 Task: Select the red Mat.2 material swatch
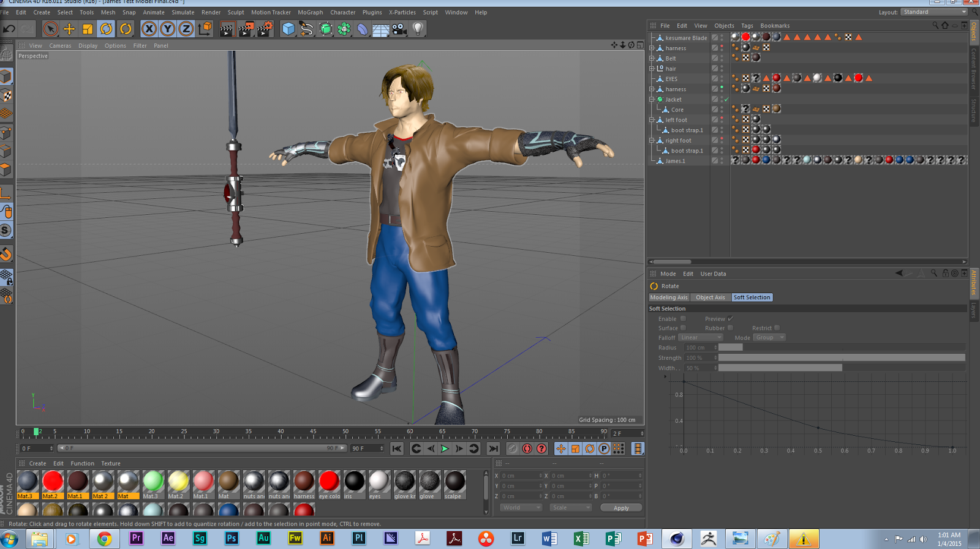pyautogui.click(x=52, y=482)
